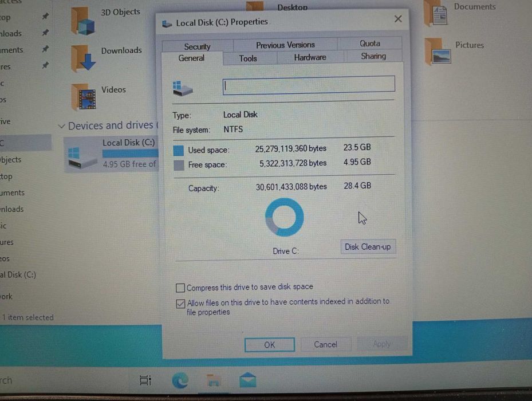Switch to the Hardware tab

pyautogui.click(x=310, y=57)
